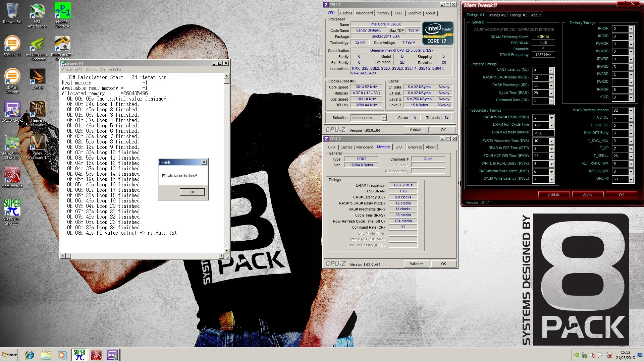Expand Cycle Time (tRAS) dropdown in MemTweakIt
The width and height of the screenshot is (644, 362).
[x=551, y=93]
